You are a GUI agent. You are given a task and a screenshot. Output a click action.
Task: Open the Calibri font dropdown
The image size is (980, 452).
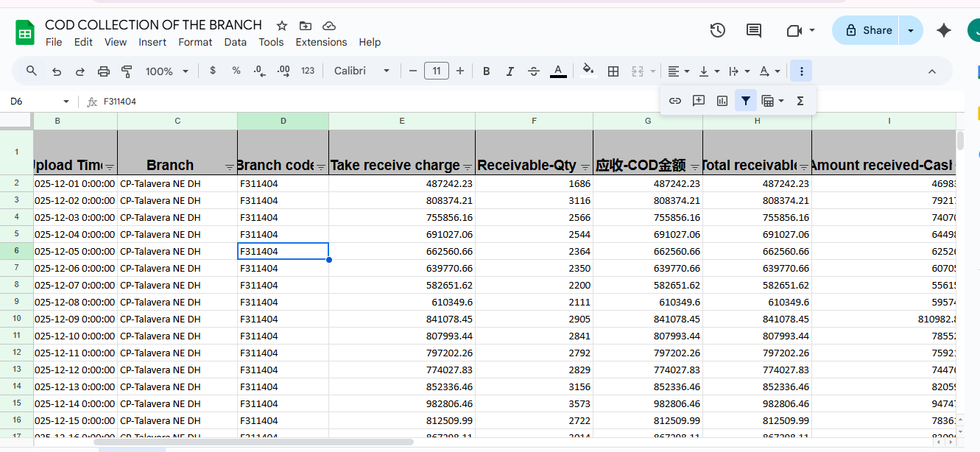point(361,71)
